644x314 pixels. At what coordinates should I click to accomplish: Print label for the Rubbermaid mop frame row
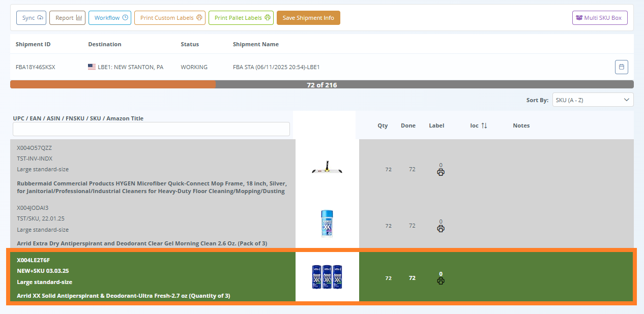tap(441, 172)
